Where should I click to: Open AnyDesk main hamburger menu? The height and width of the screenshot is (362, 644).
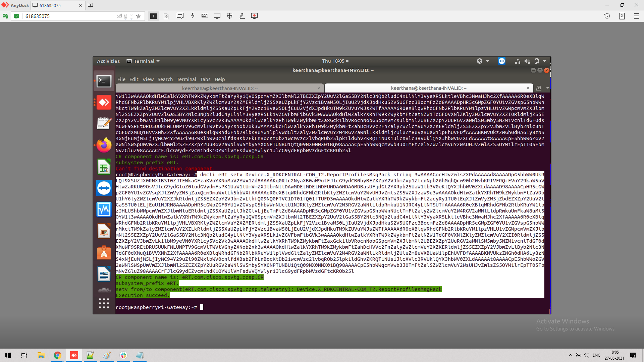pyautogui.click(x=636, y=16)
